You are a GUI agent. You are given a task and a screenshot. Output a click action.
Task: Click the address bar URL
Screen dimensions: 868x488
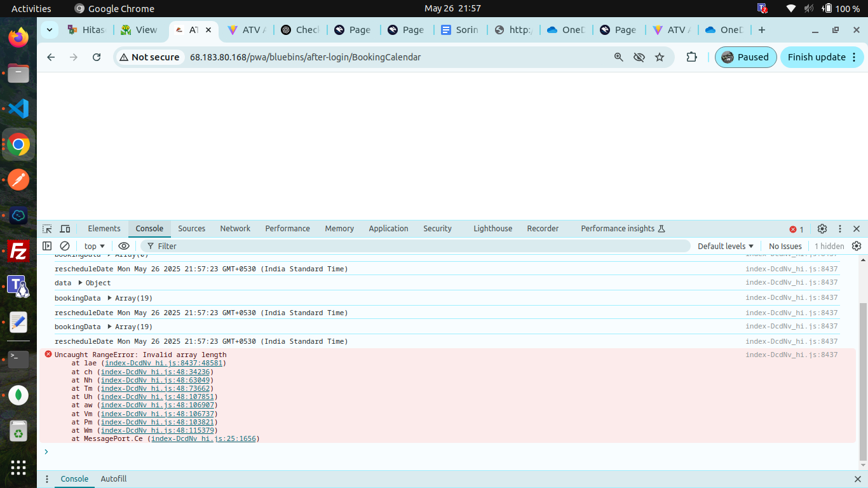305,57
